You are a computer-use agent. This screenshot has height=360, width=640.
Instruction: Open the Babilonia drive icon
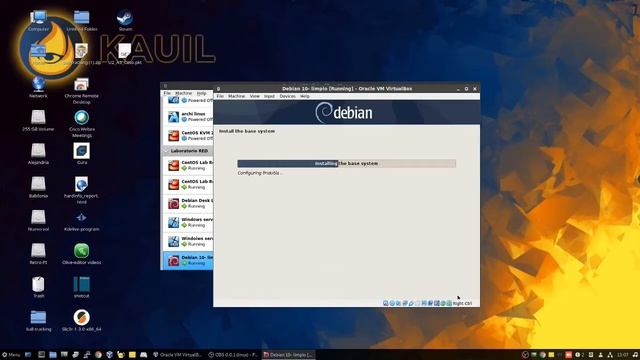[x=38, y=188]
